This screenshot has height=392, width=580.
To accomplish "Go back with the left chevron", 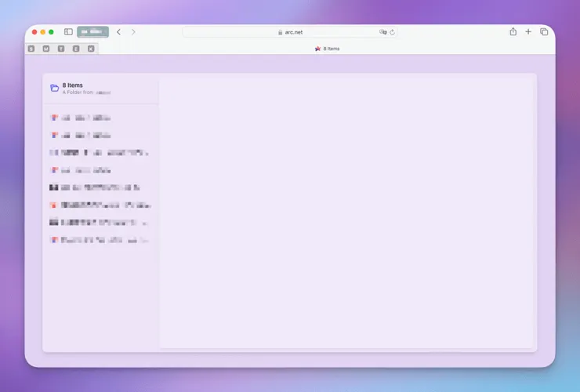I will [118, 32].
